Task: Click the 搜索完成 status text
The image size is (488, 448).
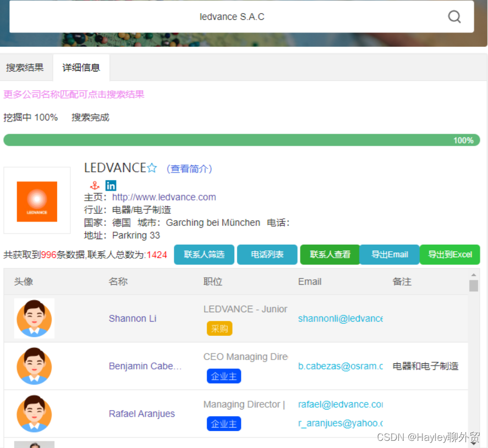Action: [91, 117]
